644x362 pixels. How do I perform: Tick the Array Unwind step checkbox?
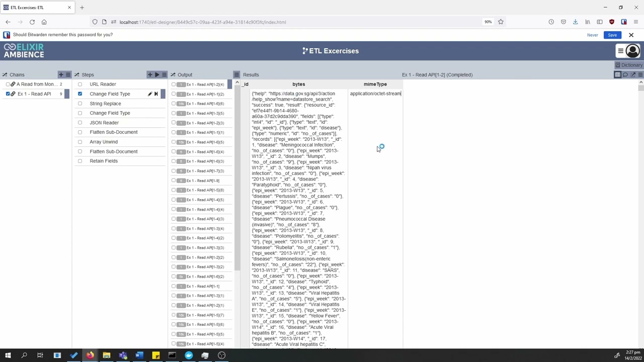79,142
